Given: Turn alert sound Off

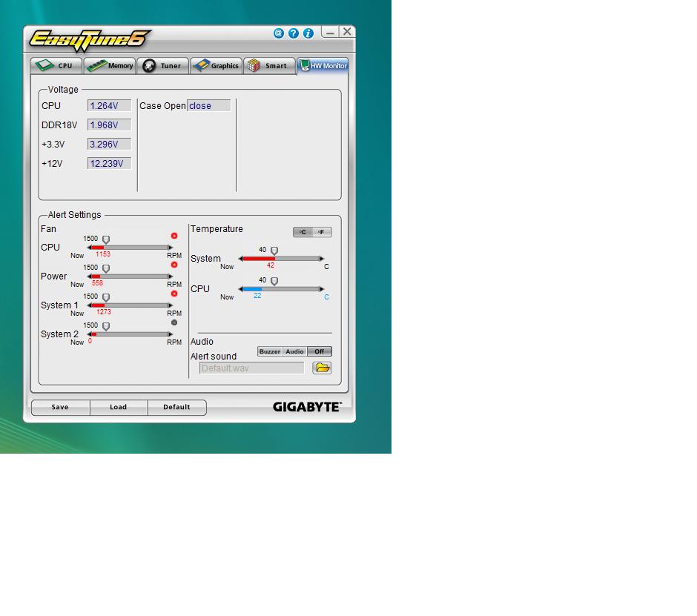Looking at the screenshot, I should pos(319,351).
